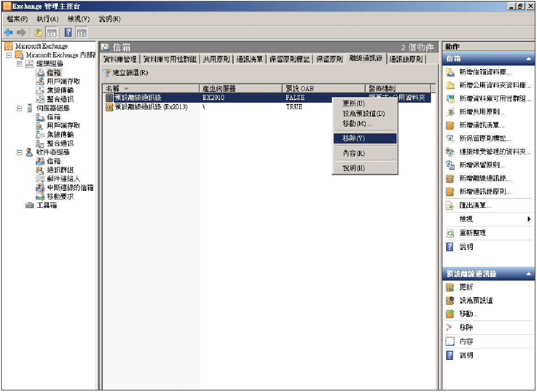
Task: Switch to the 保留原則標記 tab
Action: click(x=290, y=60)
